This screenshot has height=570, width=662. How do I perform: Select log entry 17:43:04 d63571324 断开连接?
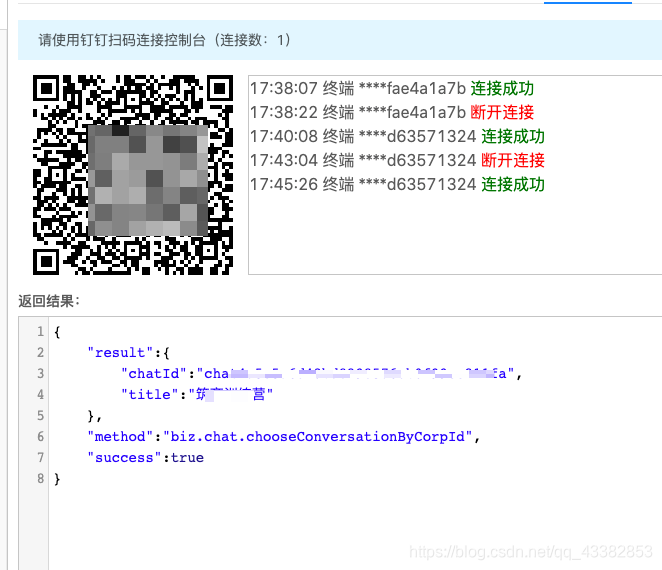(x=397, y=161)
